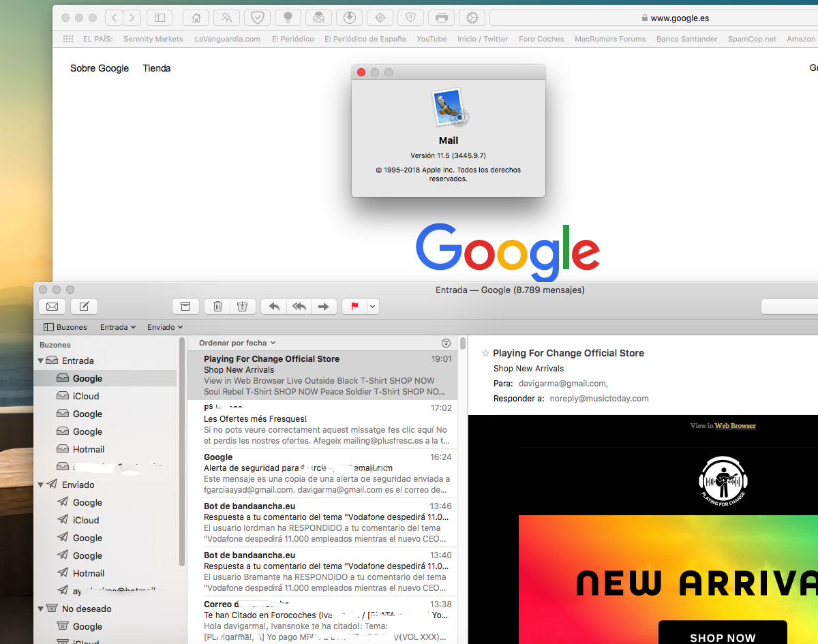Open Entrada dropdown in favorites bar

pos(118,327)
